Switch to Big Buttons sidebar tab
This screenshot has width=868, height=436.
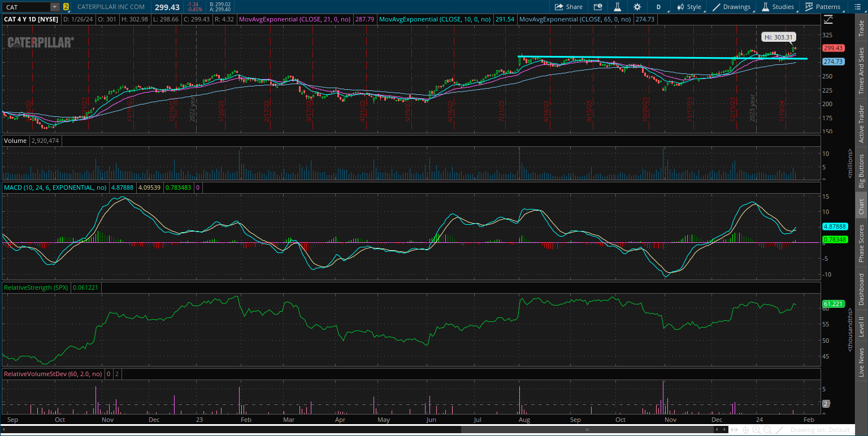861,171
